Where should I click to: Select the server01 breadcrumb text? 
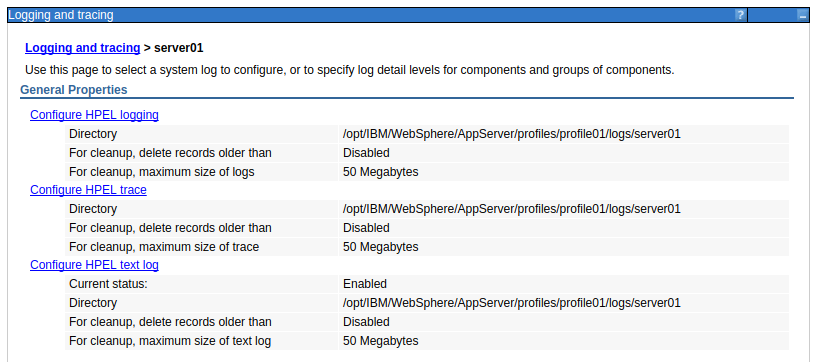coord(178,48)
